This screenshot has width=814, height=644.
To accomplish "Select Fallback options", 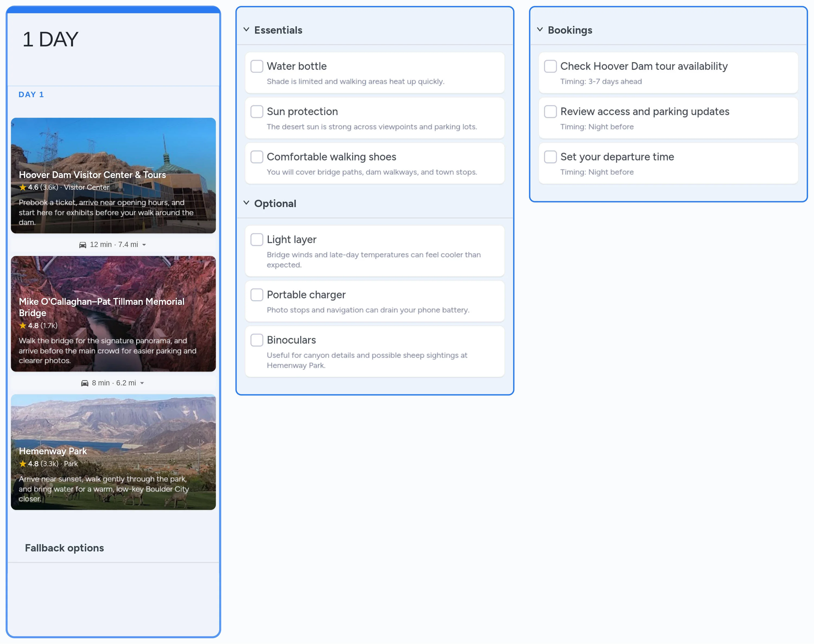I will (x=65, y=547).
